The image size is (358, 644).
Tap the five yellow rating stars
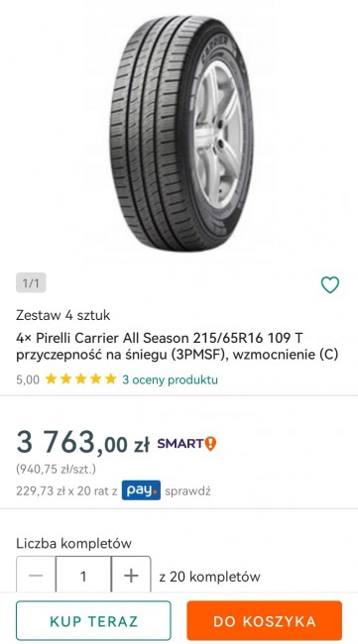pyautogui.click(x=81, y=379)
